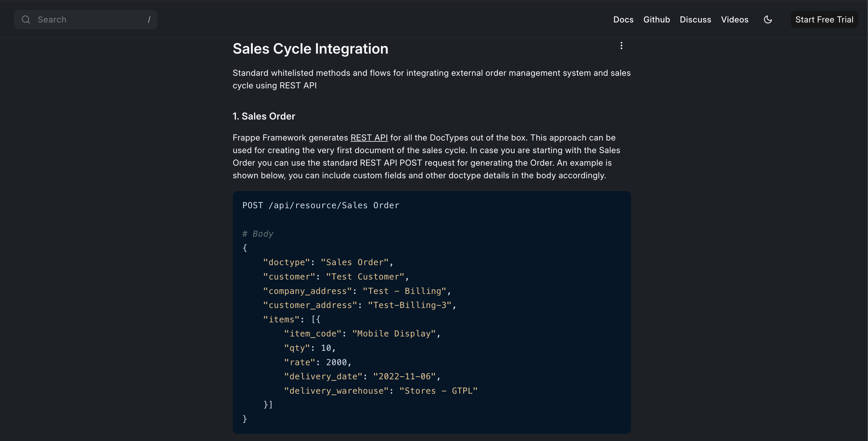Toggle dark mode with the moon icon
This screenshot has height=441, width=868.
coord(768,19)
